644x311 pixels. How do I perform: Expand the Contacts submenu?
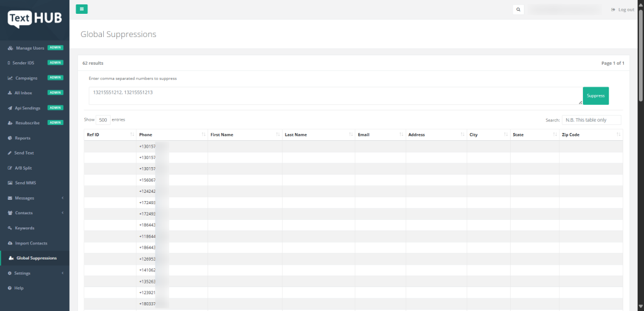click(62, 213)
